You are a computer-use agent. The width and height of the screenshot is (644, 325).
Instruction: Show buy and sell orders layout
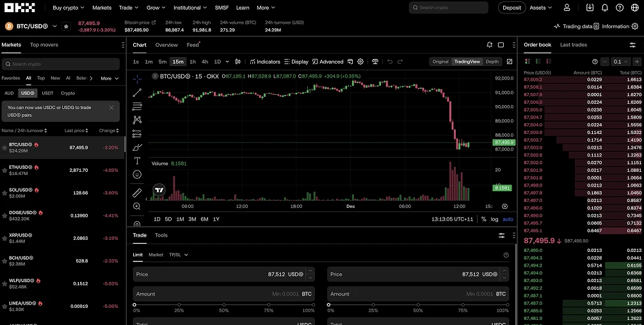coord(527,62)
